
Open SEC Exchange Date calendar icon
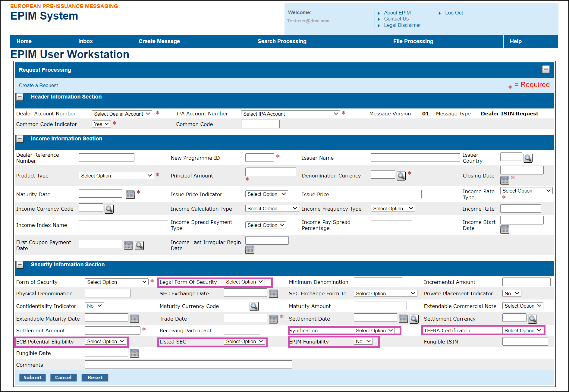tap(273, 294)
